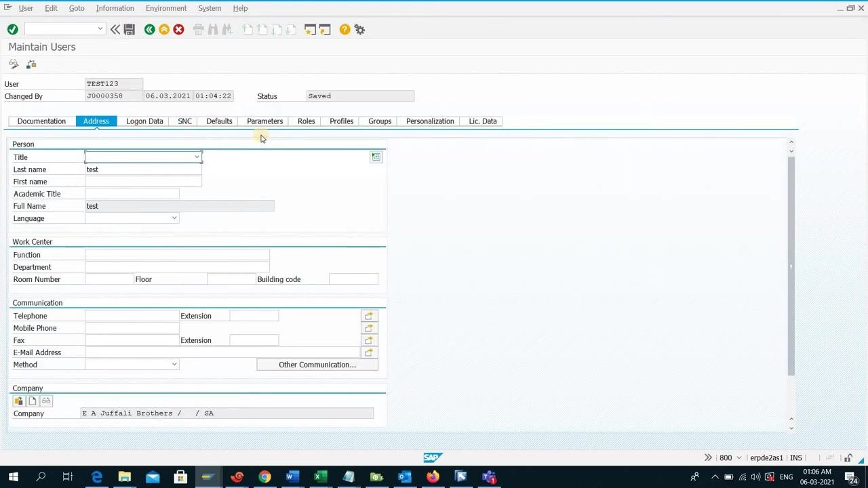Click the vertical scrollbar of Address panel
The width and height of the screenshot is (868, 488).
click(791, 266)
